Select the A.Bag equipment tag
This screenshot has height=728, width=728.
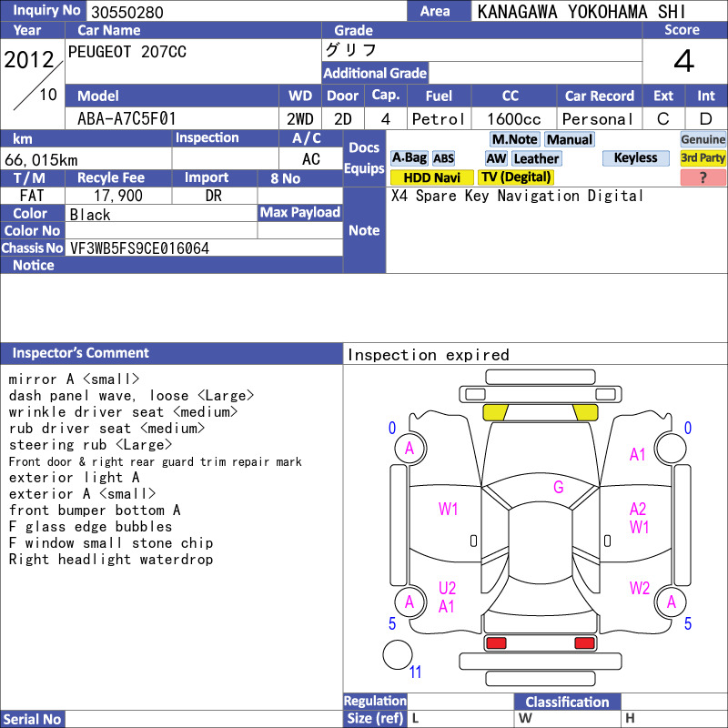pos(409,158)
